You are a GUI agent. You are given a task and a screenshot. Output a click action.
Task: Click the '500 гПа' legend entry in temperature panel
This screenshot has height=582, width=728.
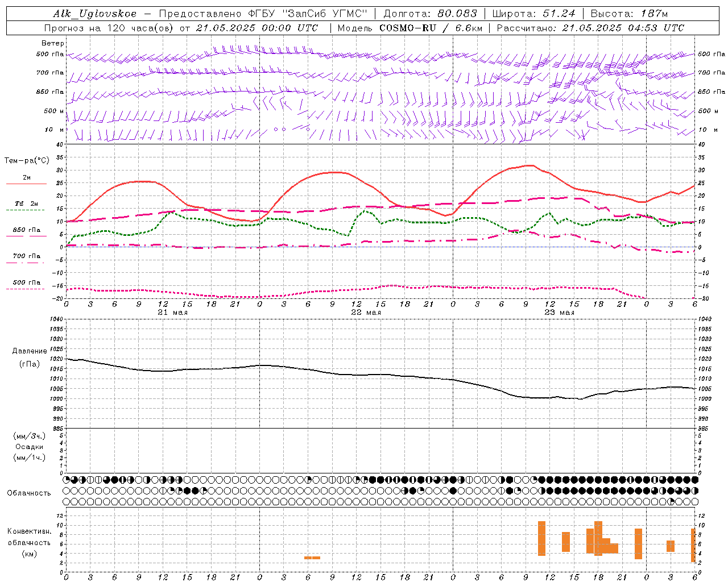click(26, 282)
